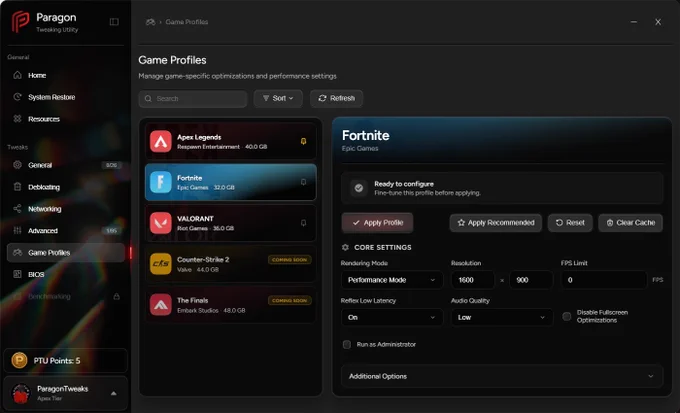Select the Apex Legends profile row
The height and width of the screenshot is (413, 680).
click(x=231, y=141)
